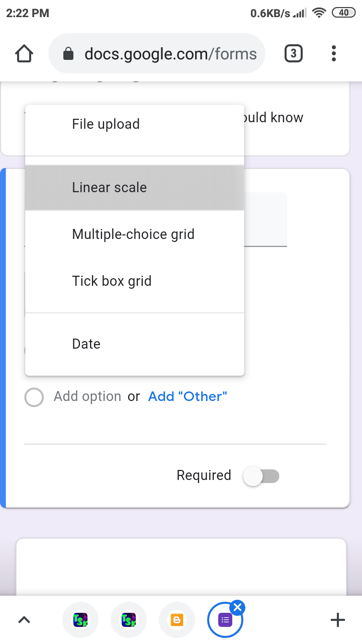Tap the docs.google.com/forms address bar
The height and width of the screenshot is (644, 362).
coord(171,54)
